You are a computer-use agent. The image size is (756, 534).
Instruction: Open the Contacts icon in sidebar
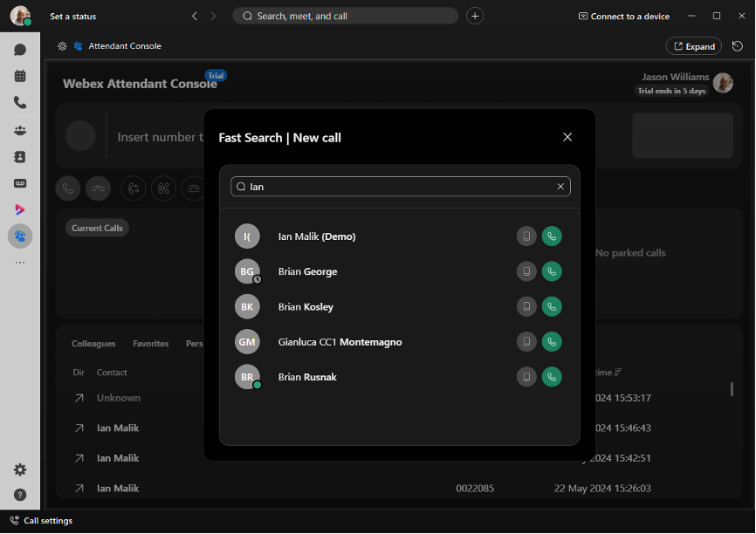coord(20,157)
